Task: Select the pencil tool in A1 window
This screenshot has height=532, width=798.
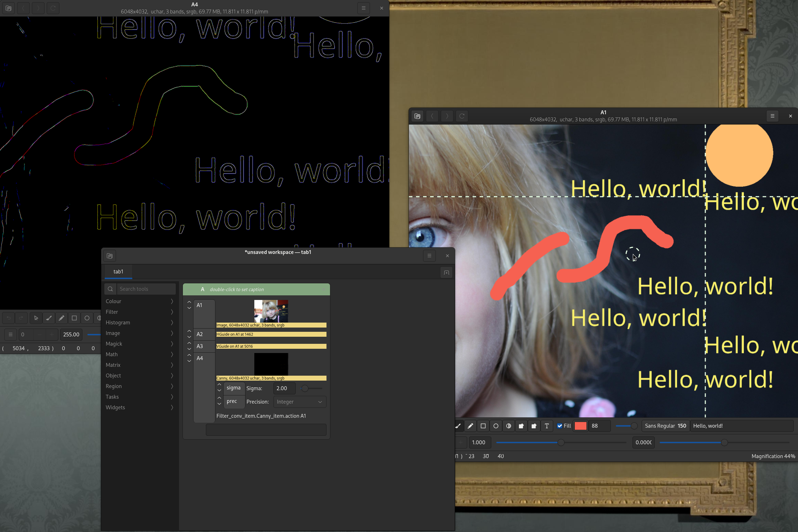Action: [470, 426]
